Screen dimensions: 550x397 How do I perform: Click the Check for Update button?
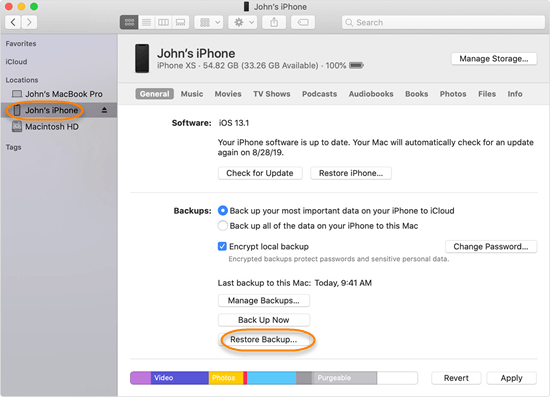pos(260,173)
